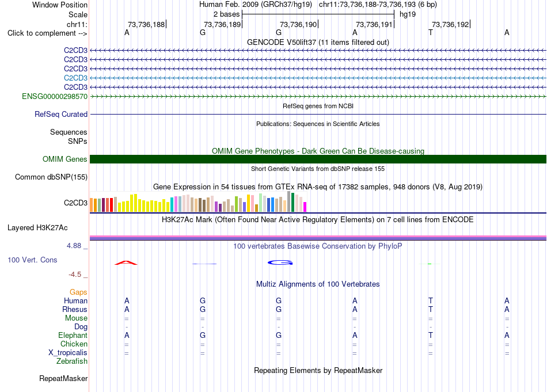
Task: Select the Human alignment row label
Action: coord(75,300)
